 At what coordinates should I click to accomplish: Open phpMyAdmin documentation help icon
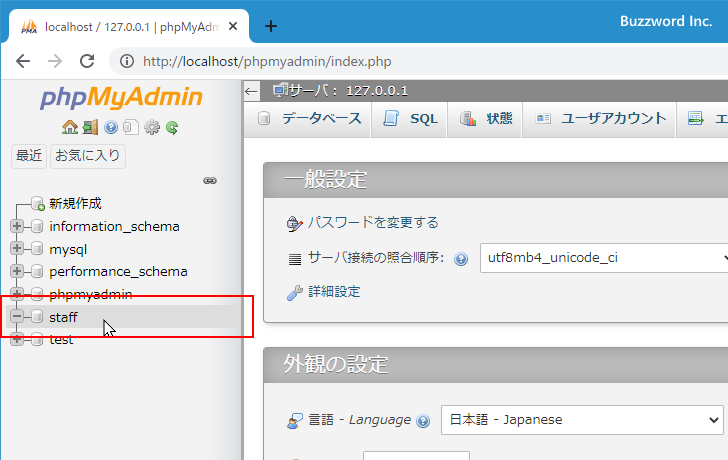(111, 127)
